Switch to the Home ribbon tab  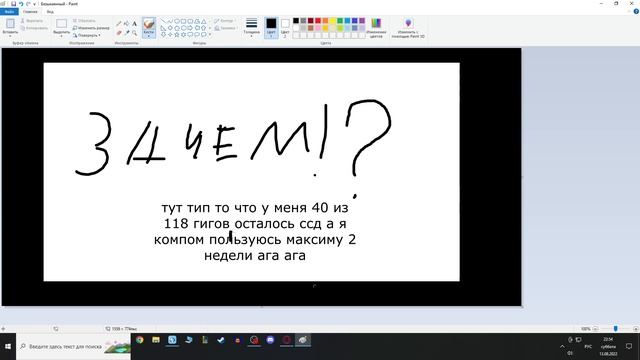(30, 11)
